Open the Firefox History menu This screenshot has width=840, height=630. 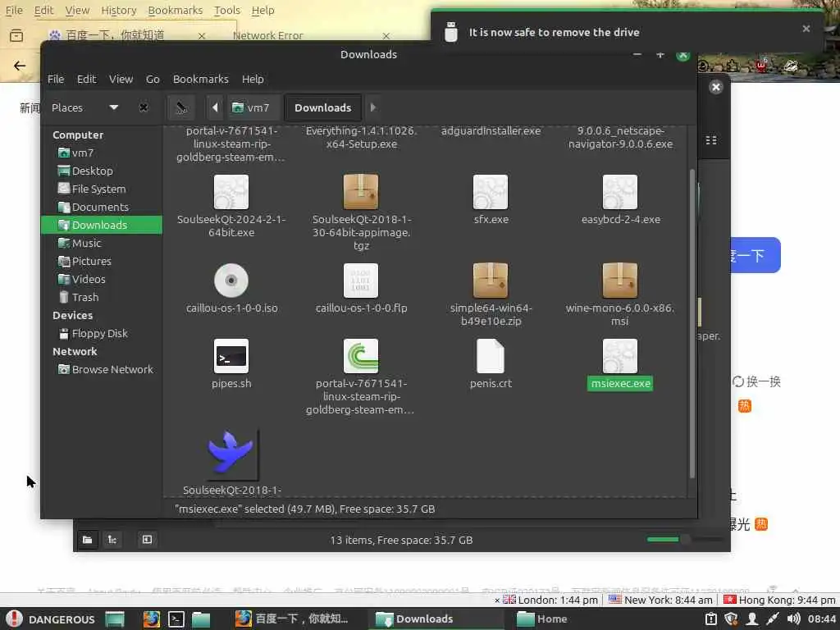(118, 10)
